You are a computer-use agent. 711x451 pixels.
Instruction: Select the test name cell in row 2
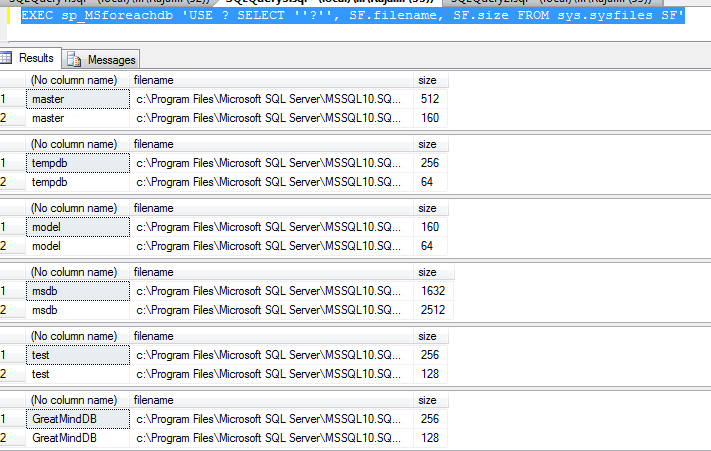[x=78, y=373]
